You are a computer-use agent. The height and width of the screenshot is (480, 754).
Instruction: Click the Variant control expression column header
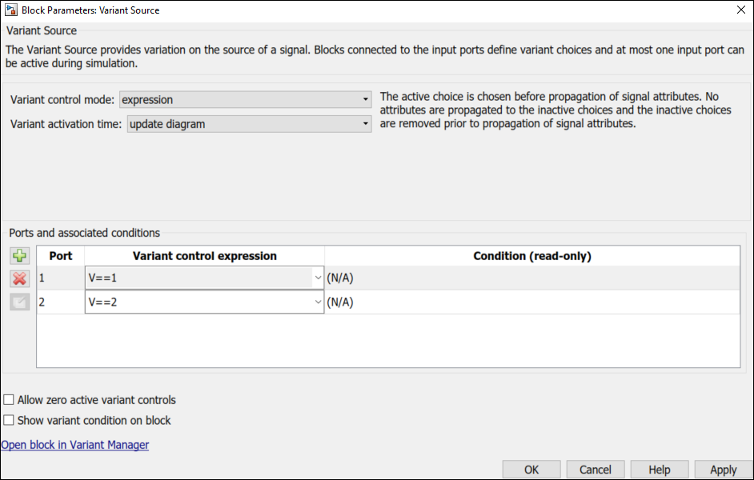click(x=204, y=256)
